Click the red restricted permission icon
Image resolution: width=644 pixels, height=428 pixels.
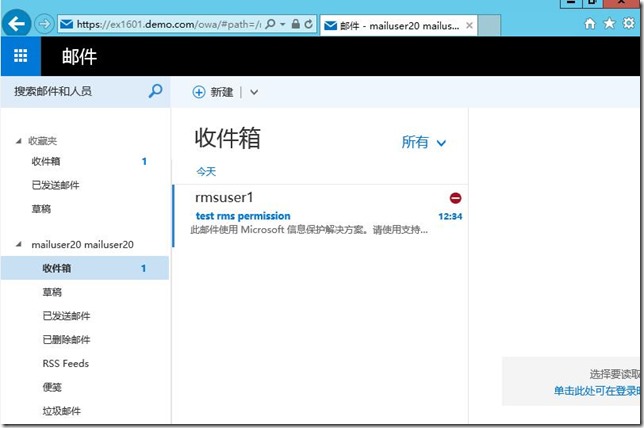(x=455, y=198)
